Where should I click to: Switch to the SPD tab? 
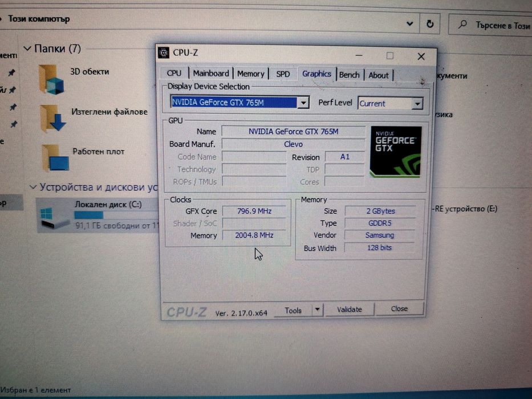(283, 74)
